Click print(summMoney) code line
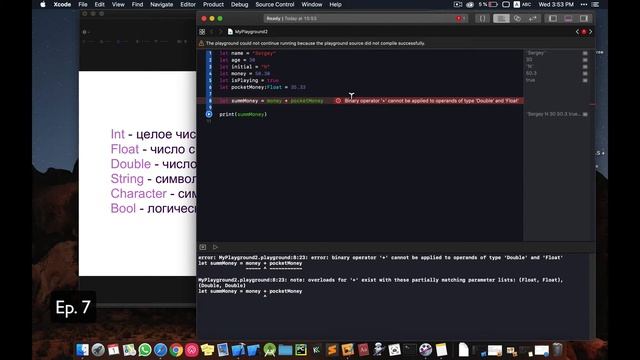This screenshot has height=360, width=640. click(243, 114)
